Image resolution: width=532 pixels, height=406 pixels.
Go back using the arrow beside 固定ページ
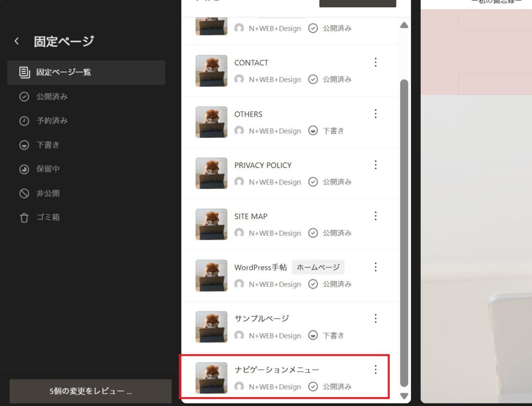17,42
